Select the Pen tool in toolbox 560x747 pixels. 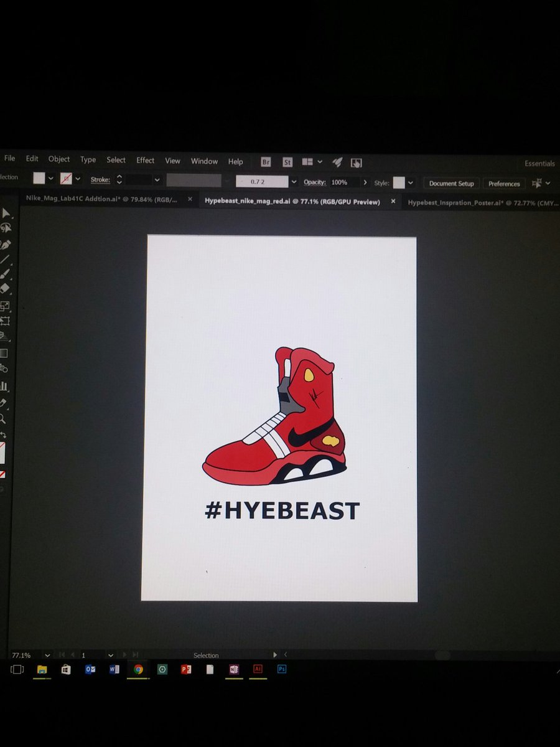[6, 244]
